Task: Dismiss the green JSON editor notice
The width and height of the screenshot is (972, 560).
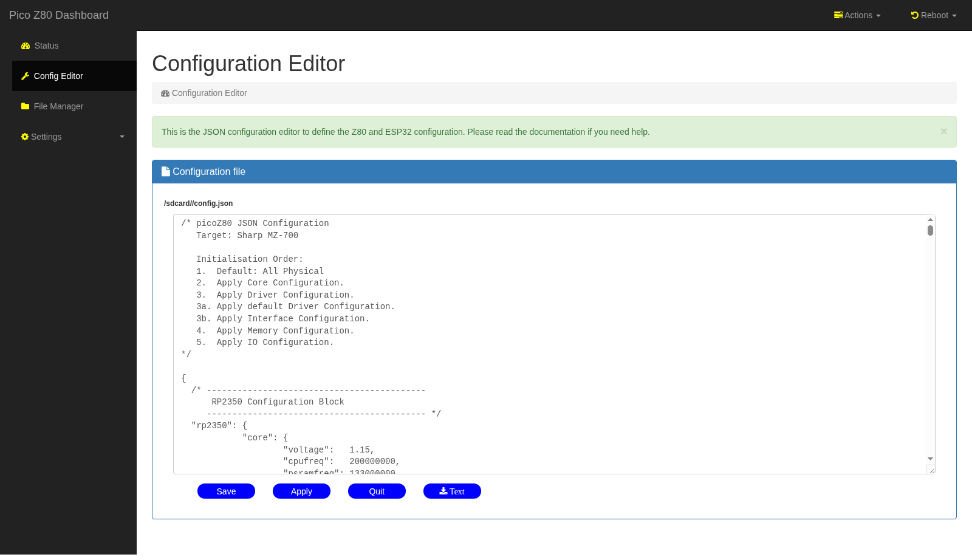Action: pos(943,131)
